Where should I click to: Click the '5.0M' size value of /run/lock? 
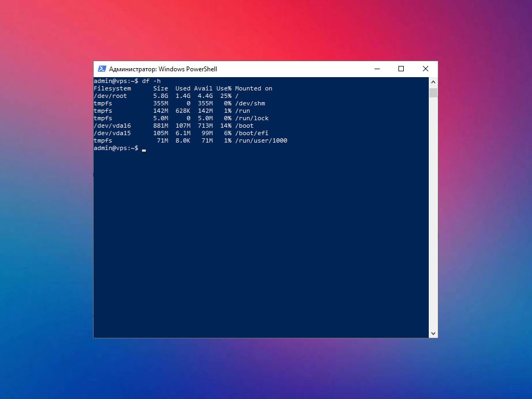[161, 119]
